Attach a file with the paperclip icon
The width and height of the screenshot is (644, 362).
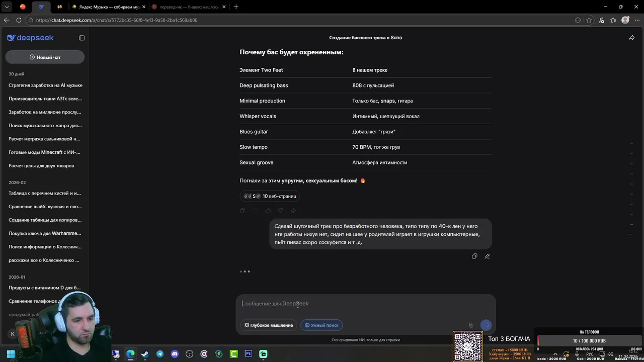pos(471,325)
